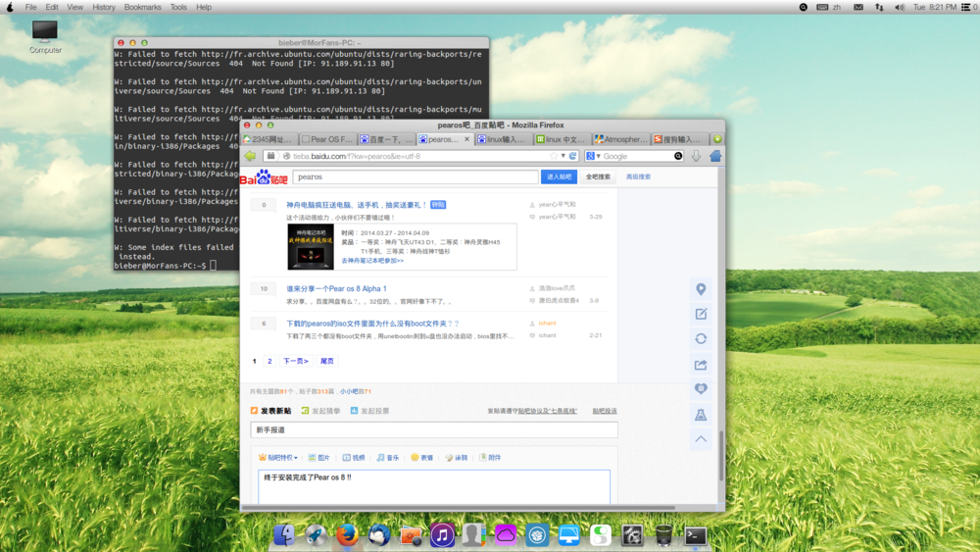Launch the rocket launcher in the dock
The image size is (980, 552).
(316, 535)
